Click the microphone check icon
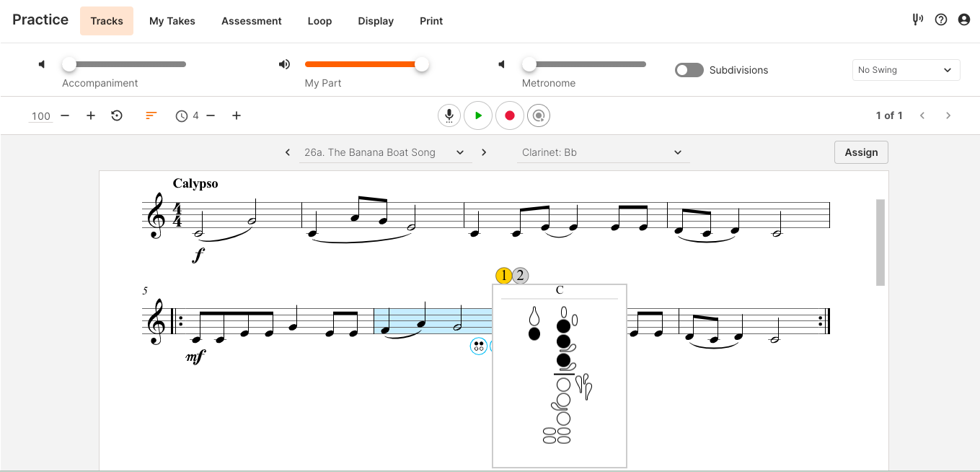The width and height of the screenshot is (980, 472). (449, 115)
